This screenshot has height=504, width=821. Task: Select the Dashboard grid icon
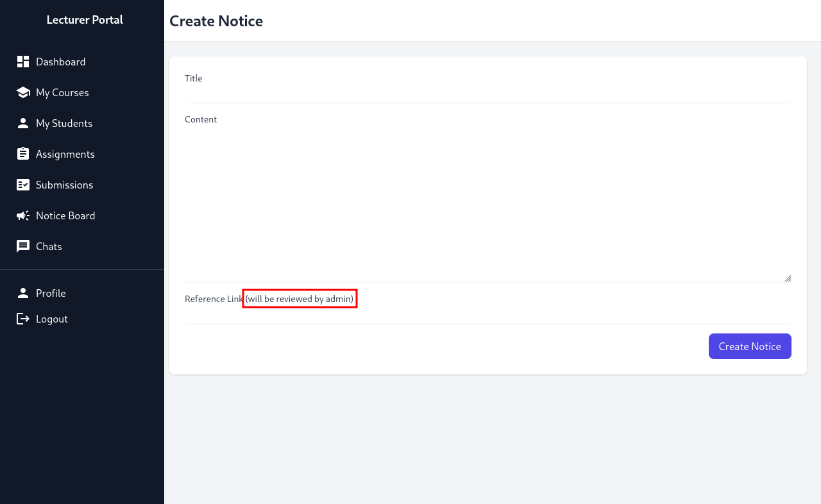pos(23,61)
